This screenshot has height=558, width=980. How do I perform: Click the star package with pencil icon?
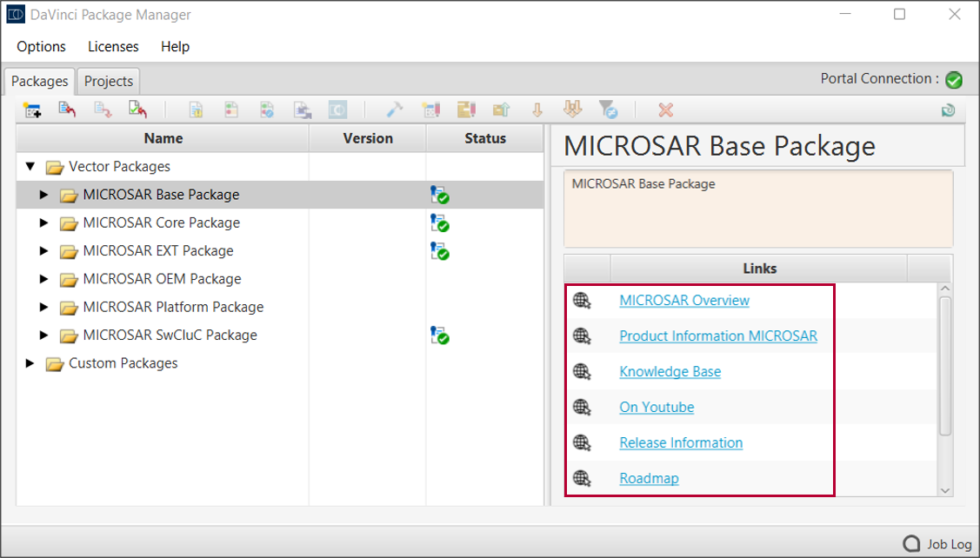[430, 110]
